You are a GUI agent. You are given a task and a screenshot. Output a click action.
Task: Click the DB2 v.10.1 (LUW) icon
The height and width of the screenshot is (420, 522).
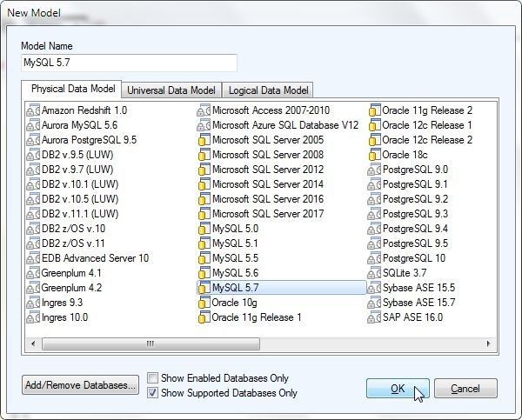point(33,184)
